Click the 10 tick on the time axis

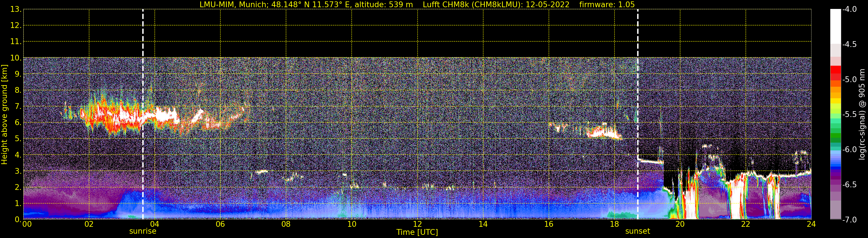tap(352, 224)
